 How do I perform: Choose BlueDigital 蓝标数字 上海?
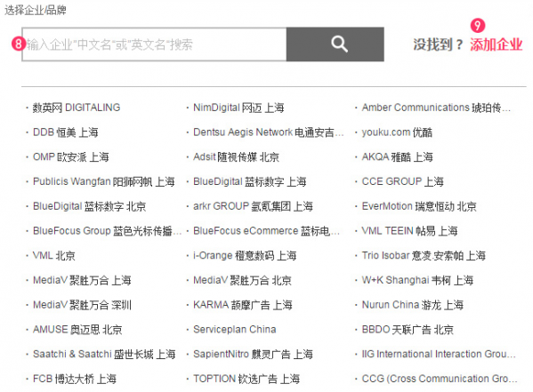coord(250,181)
